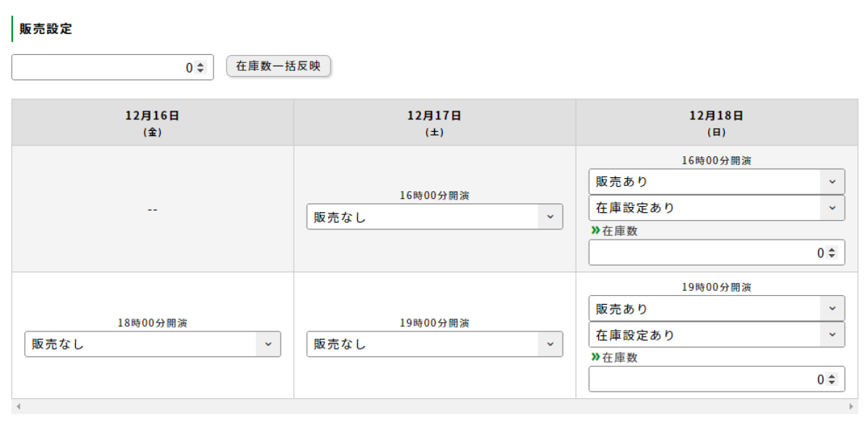Image resolution: width=868 pixels, height=427 pixels.
Task: Click the bulk stock field spinner arrows
Action: pyautogui.click(x=200, y=67)
